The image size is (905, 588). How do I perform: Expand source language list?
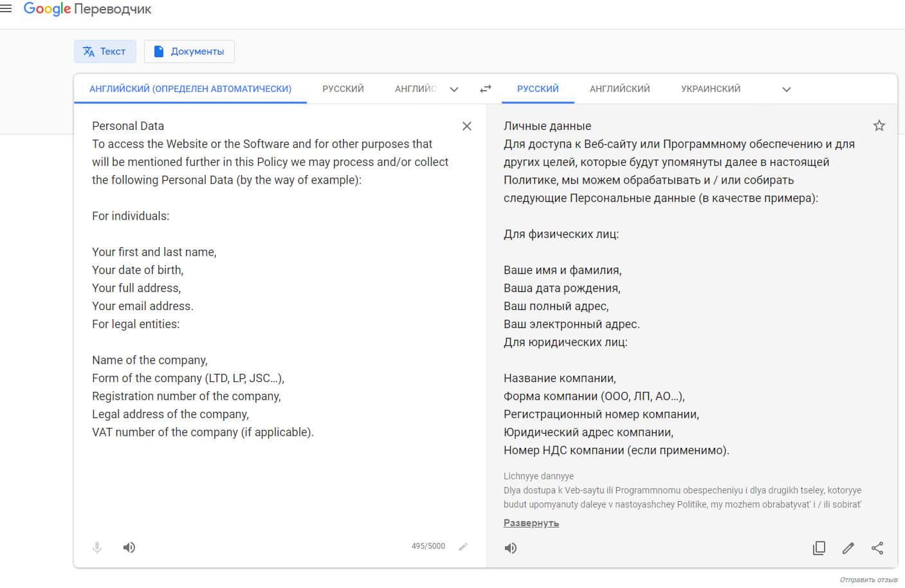[x=454, y=89]
